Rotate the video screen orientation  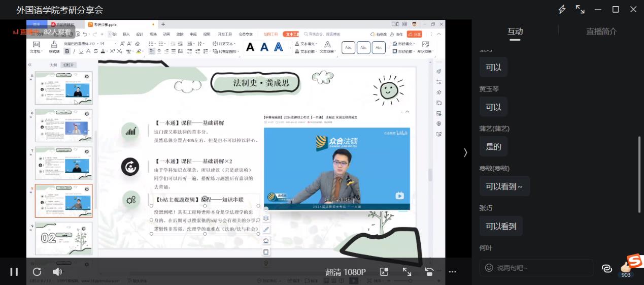(x=429, y=272)
